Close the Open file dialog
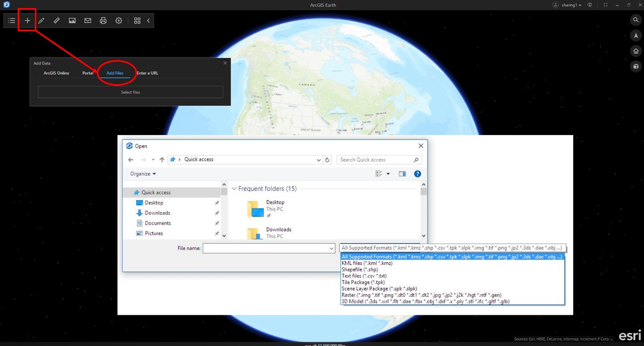644x346 pixels. (x=421, y=146)
